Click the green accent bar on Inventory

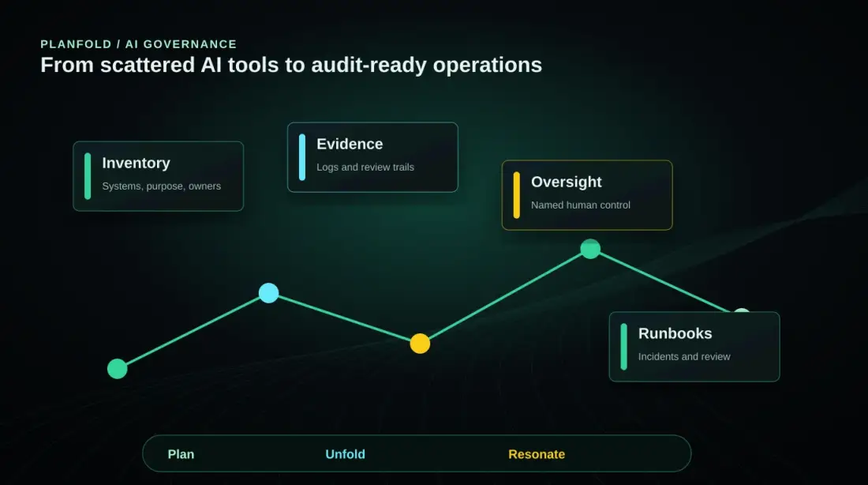tap(88, 176)
